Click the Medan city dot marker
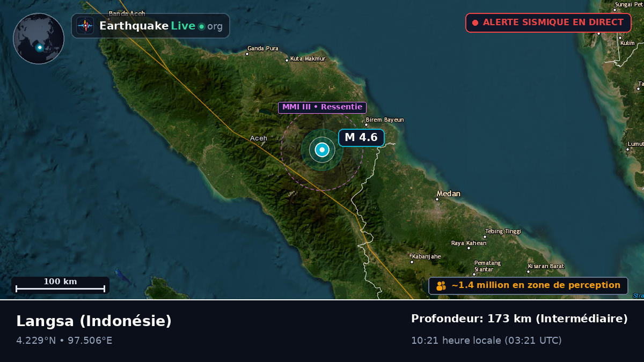644x362 pixels. [x=437, y=200]
